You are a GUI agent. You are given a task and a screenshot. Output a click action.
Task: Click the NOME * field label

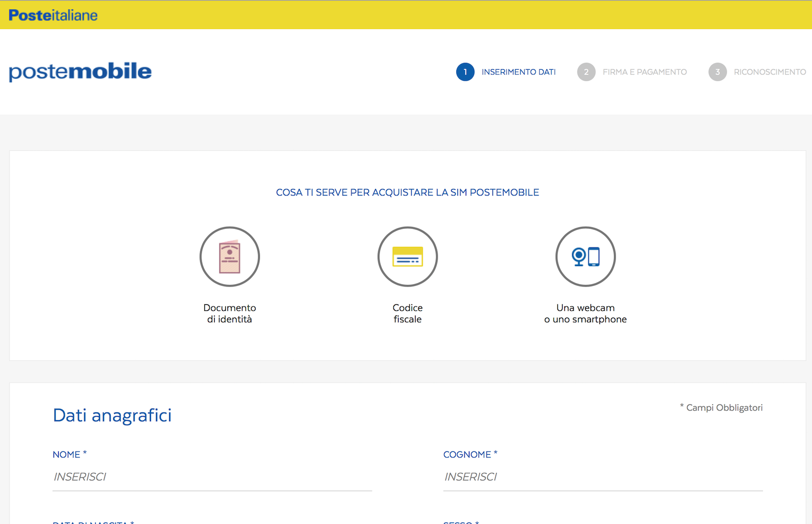point(70,454)
